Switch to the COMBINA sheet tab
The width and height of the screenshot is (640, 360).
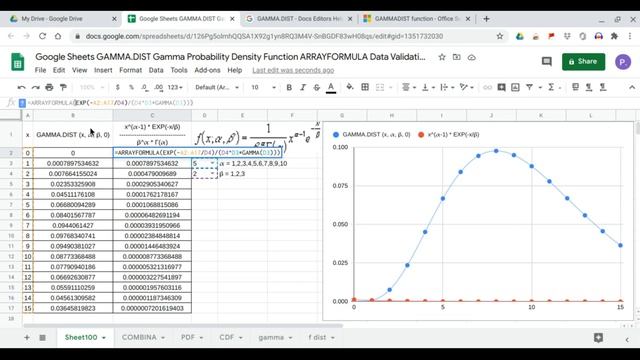(139, 337)
